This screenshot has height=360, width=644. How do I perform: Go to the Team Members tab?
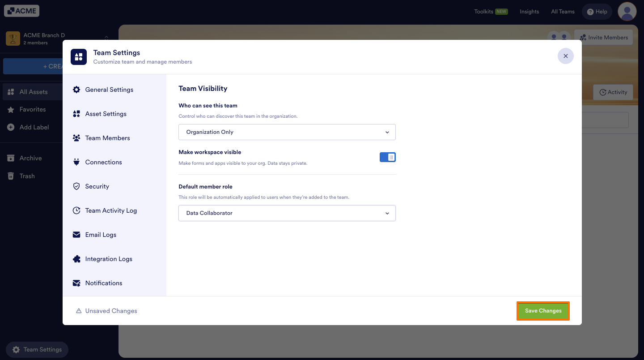click(x=114, y=138)
